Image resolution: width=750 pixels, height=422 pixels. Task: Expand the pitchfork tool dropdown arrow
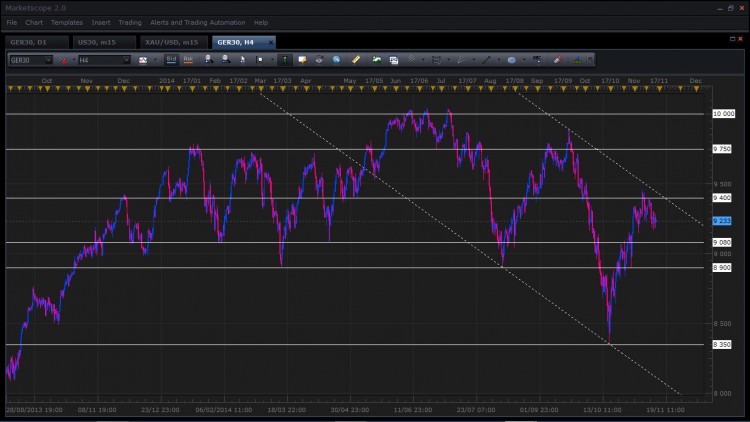(474, 60)
